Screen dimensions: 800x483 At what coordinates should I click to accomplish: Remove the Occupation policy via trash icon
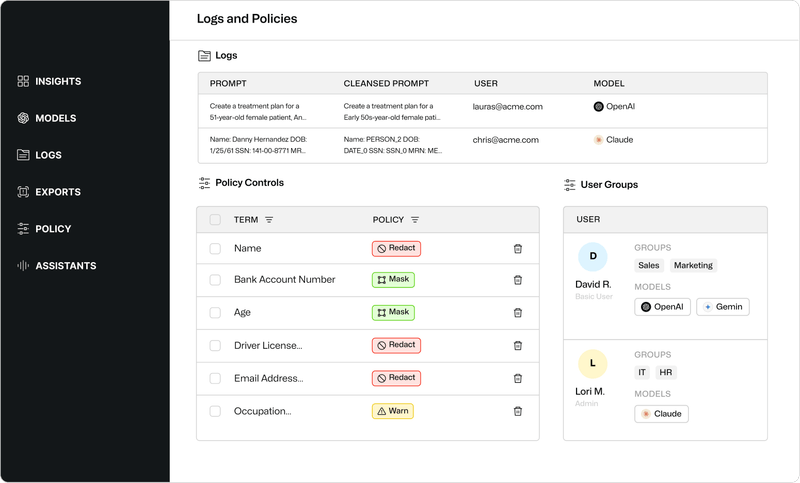tap(517, 411)
